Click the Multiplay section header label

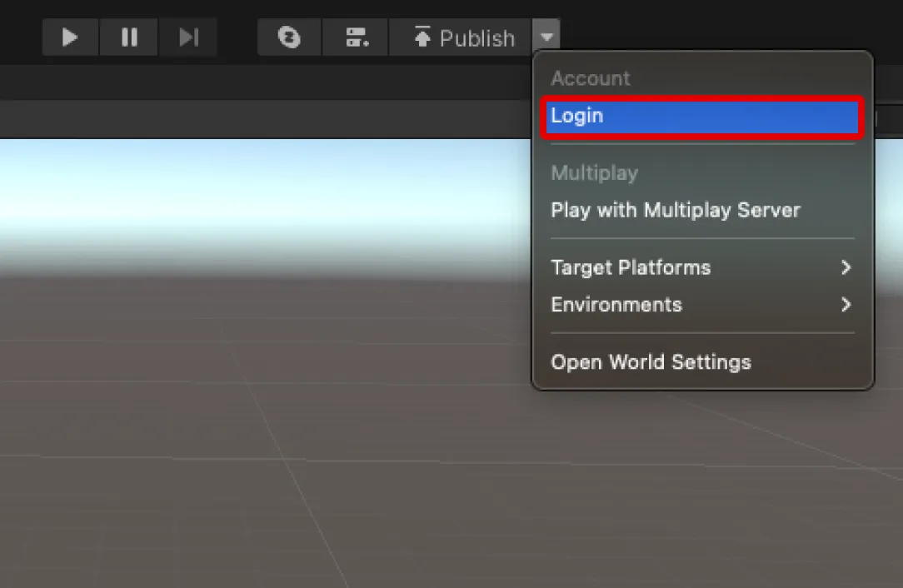click(x=594, y=172)
